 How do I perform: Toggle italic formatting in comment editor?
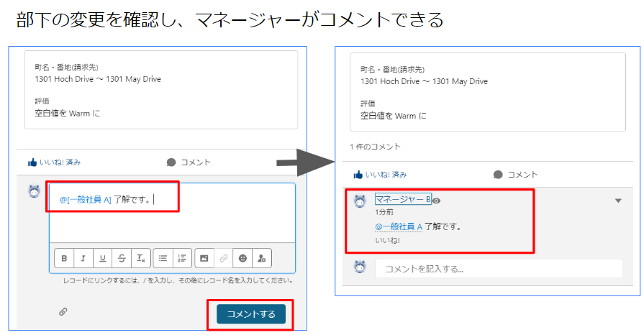click(x=83, y=258)
